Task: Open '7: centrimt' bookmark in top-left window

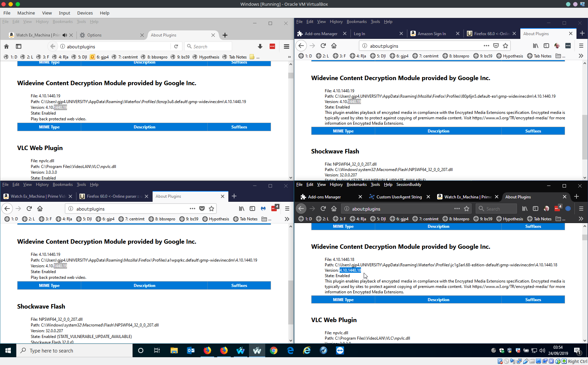Action: tap(125, 57)
